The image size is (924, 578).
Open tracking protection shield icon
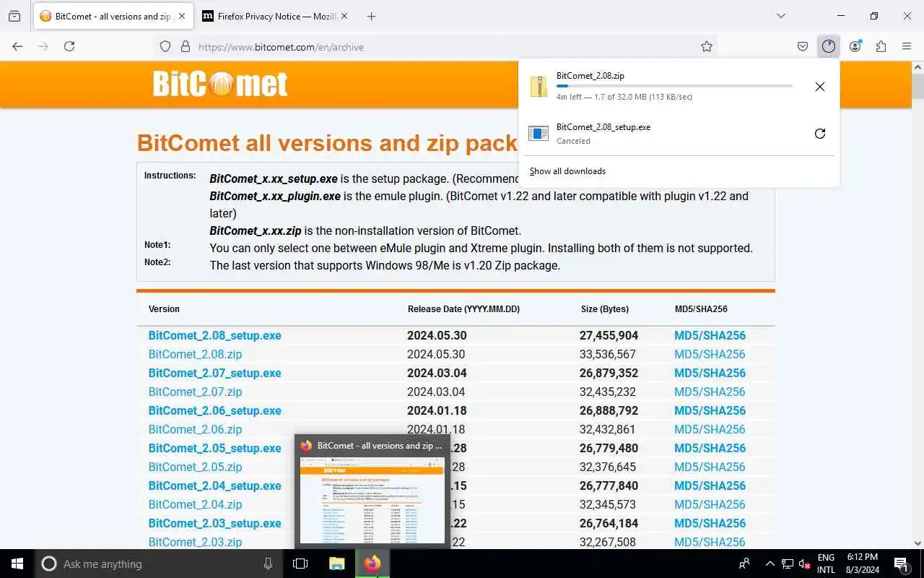click(165, 46)
